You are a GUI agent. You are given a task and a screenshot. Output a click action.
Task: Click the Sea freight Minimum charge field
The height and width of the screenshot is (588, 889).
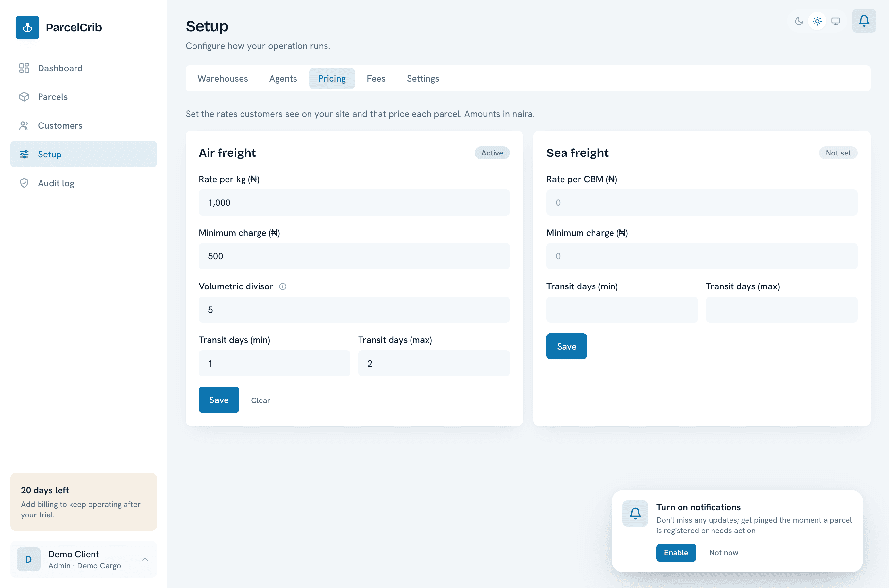click(x=702, y=256)
